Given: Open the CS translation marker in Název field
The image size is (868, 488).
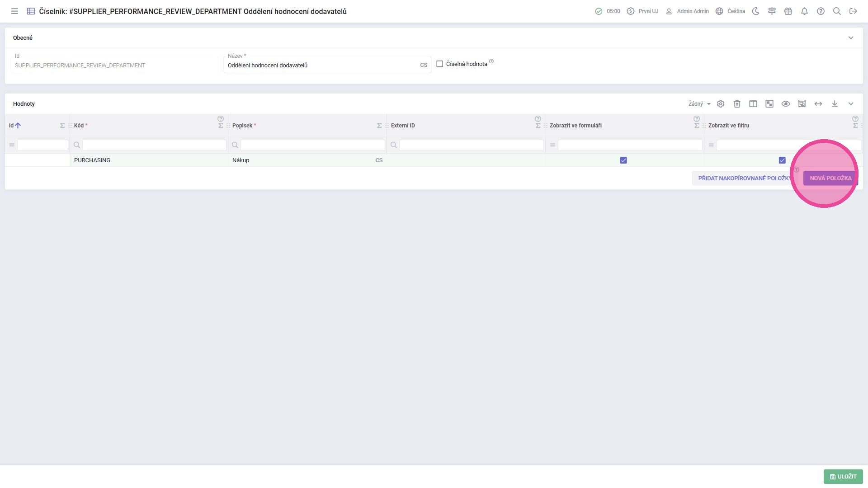Looking at the screenshot, I should (424, 65).
